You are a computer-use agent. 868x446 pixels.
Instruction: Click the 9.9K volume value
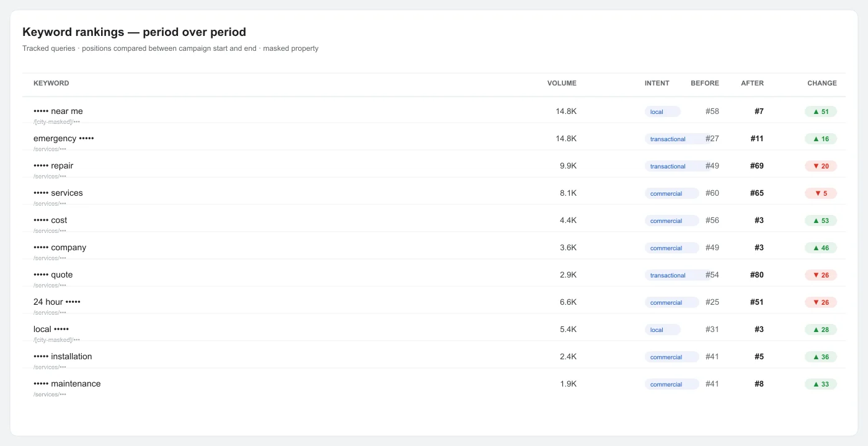coord(568,166)
